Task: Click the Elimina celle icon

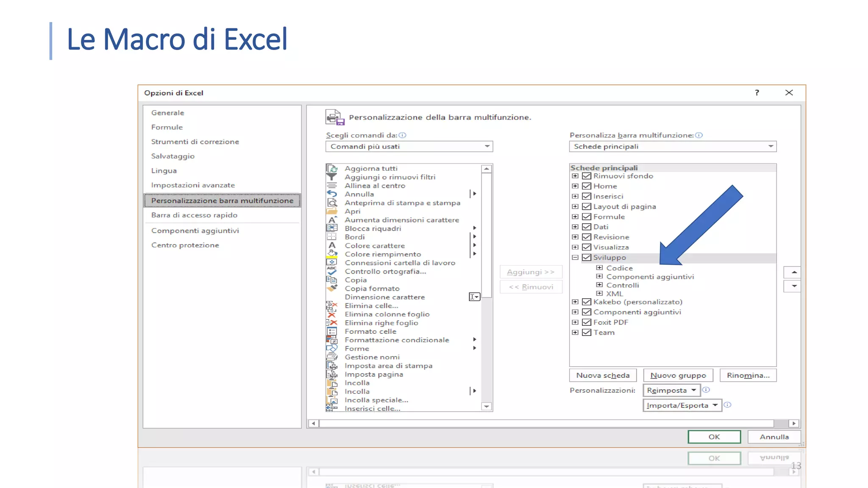Action: pos(332,306)
